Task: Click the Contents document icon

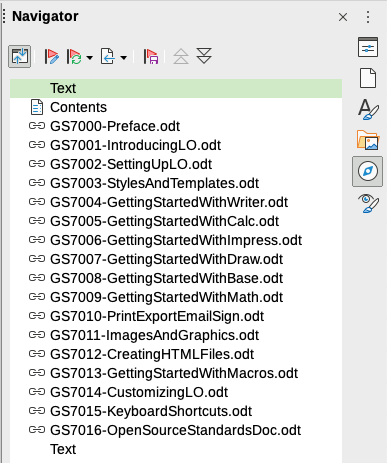Action: coord(37,107)
